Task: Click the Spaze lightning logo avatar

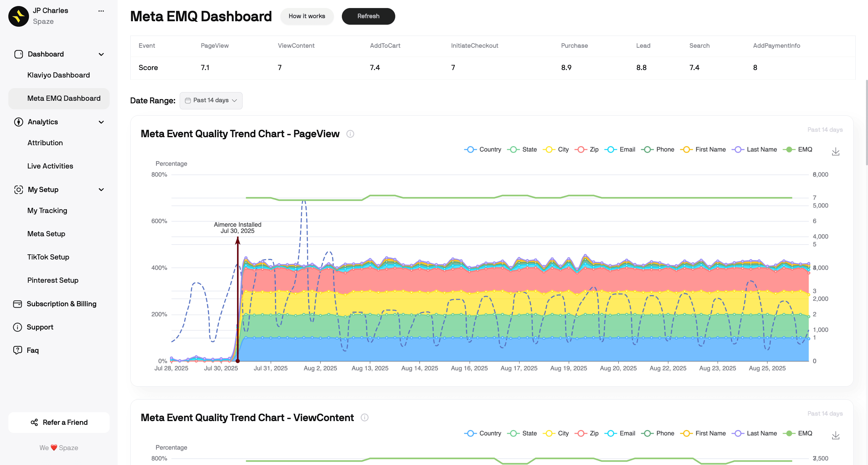Action: (19, 16)
